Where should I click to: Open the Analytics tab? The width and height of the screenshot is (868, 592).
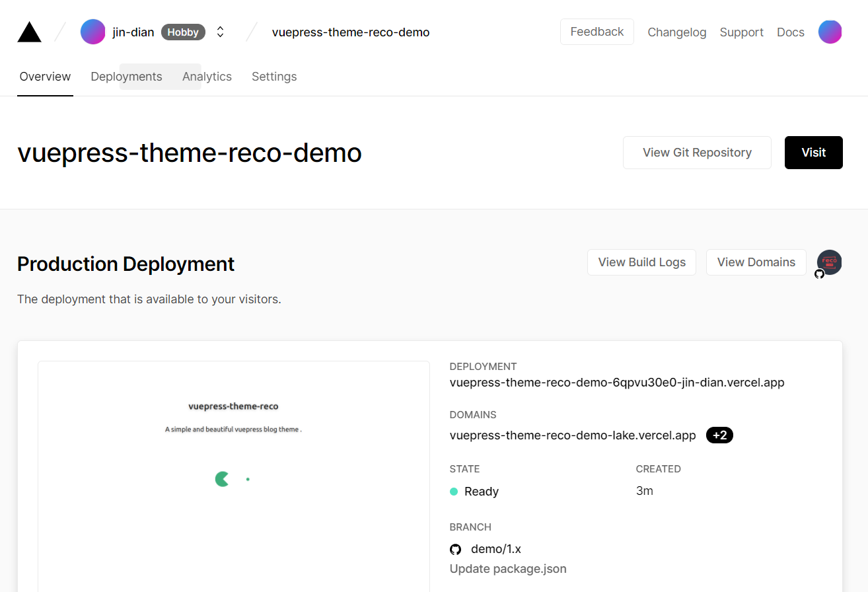[x=207, y=77]
